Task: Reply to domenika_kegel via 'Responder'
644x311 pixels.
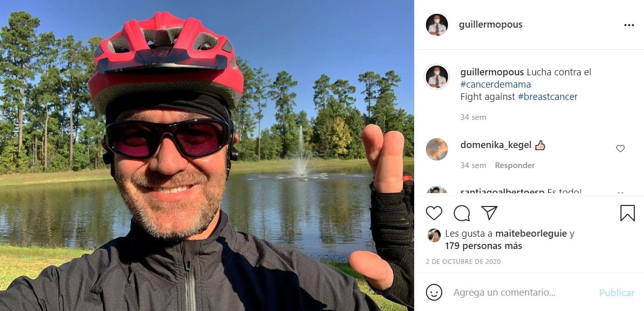Action: coord(514,165)
